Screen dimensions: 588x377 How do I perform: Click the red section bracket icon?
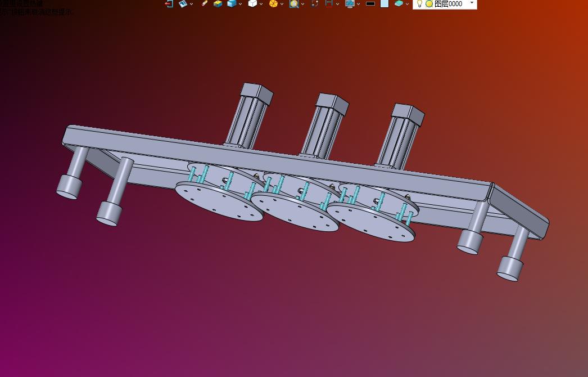tap(329, 4)
